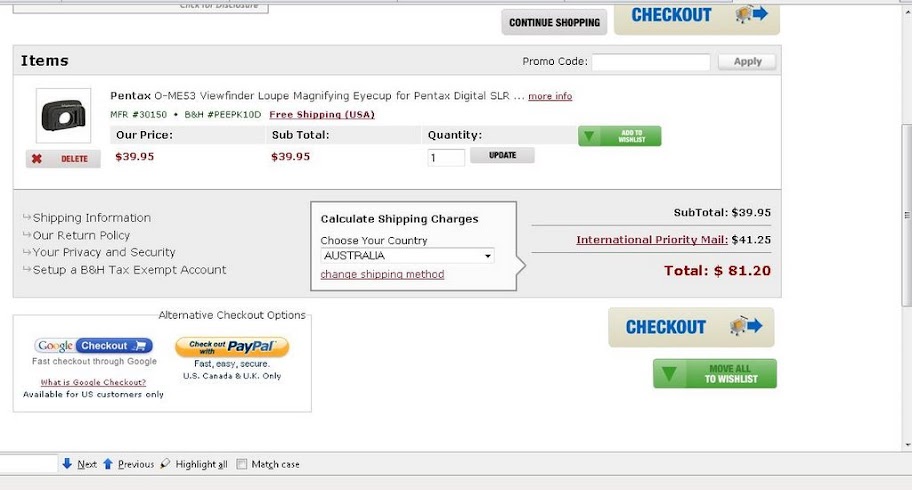Click the find bar Next arrow
Image resolution: width=912 pixels, height=490 pixels.
[x=67, y=464]
